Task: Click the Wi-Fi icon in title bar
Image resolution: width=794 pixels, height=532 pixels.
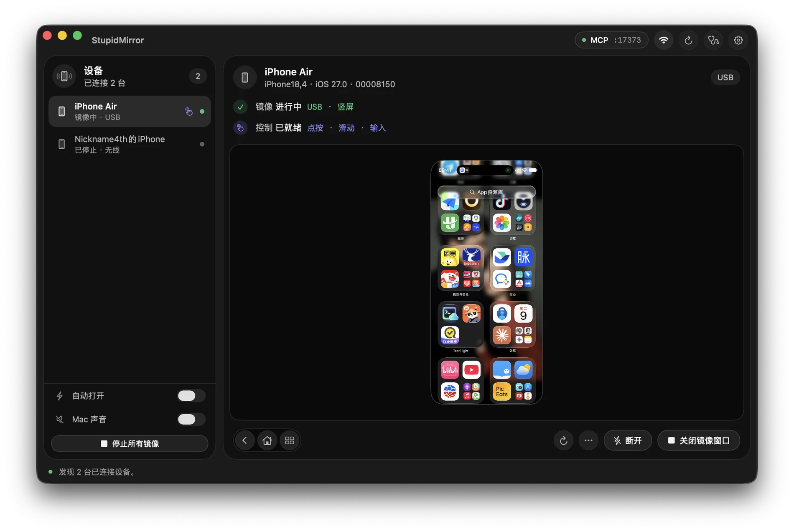Action: pos(664,40)
